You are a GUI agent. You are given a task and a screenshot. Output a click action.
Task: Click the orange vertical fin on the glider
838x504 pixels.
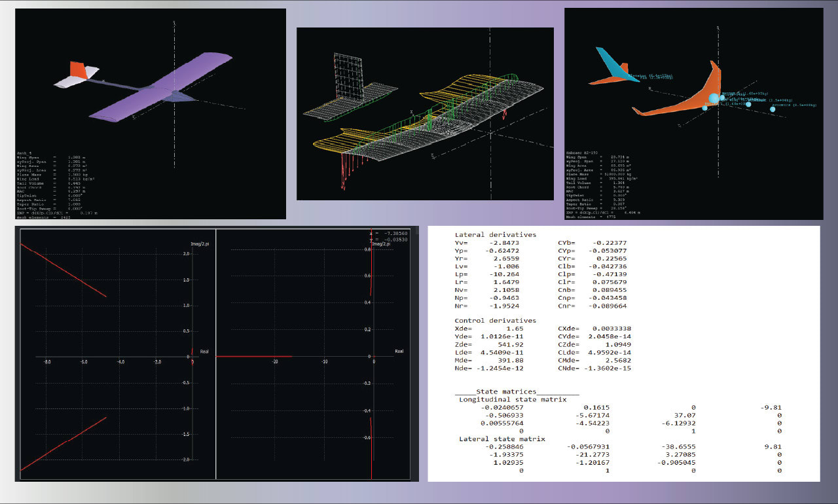click(77, 70)
